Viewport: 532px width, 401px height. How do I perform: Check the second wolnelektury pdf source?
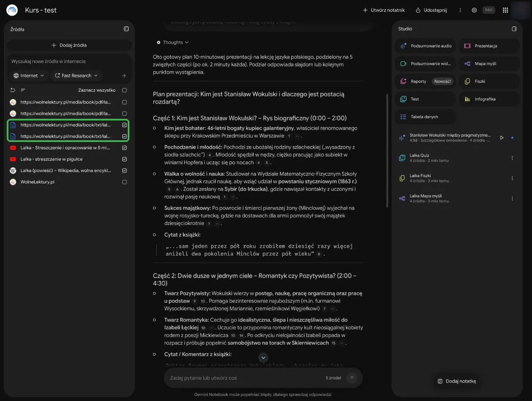coord(124,114)
